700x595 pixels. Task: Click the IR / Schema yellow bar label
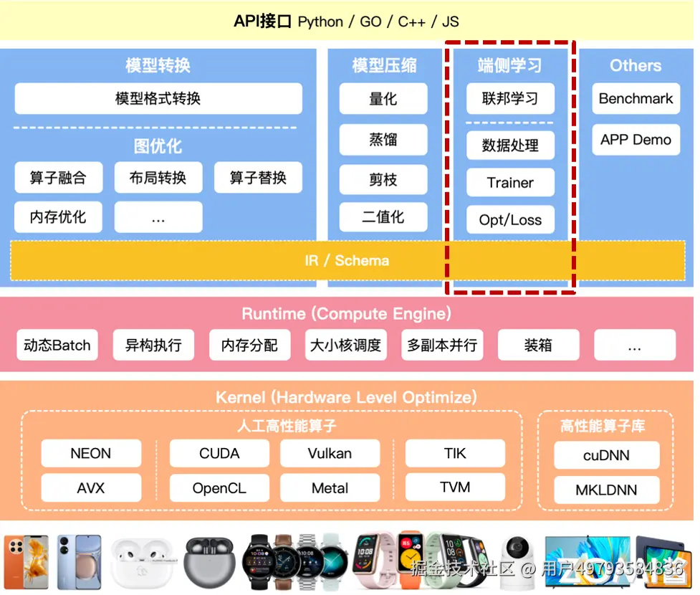coord(347,260)
